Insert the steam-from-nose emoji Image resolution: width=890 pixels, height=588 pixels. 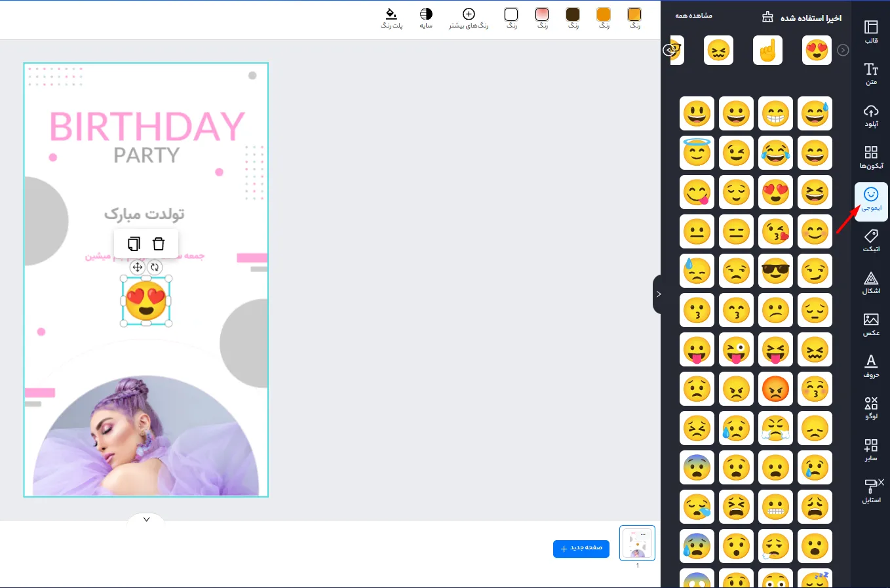[x=775, y=428]
